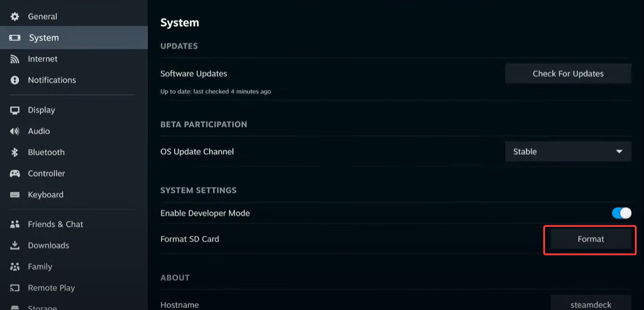This screenshot has height=310, width=644.
Task: Open the Friends & Chat section
Action: point(55,224)
